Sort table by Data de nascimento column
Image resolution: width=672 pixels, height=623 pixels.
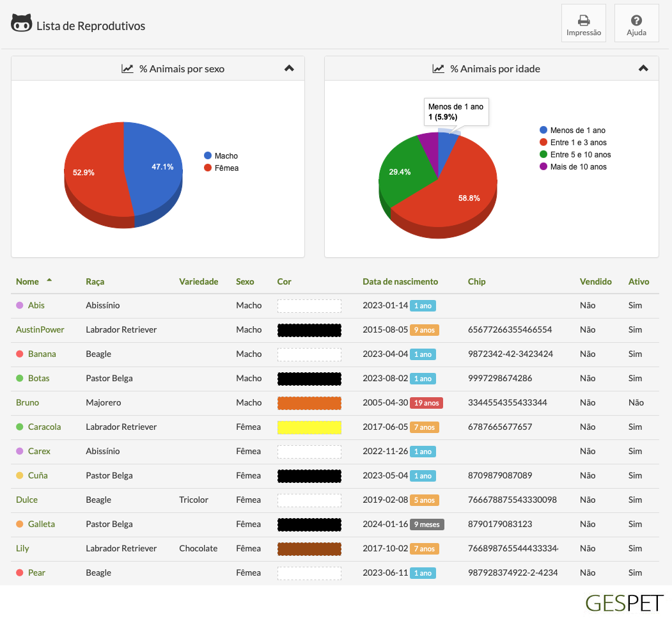coord(400,281)
